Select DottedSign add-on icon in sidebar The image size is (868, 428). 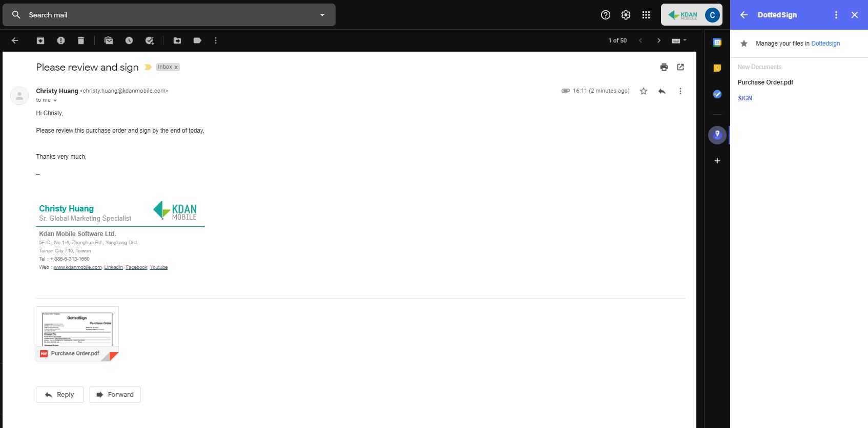click(x=717, y=135)
